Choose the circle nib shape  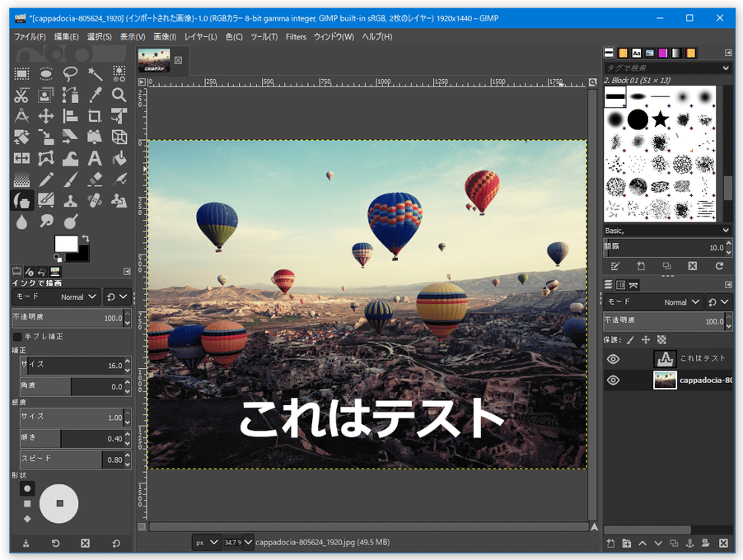coord(27,488)
